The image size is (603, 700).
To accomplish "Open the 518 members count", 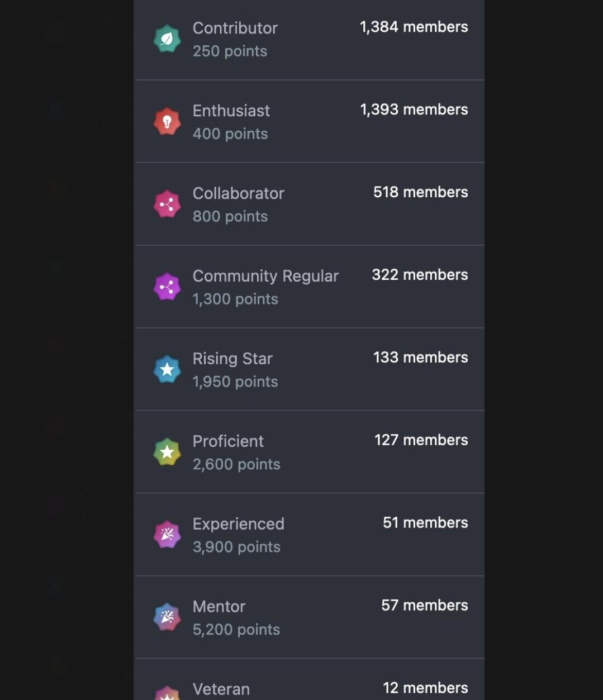I will coord(420,192).
